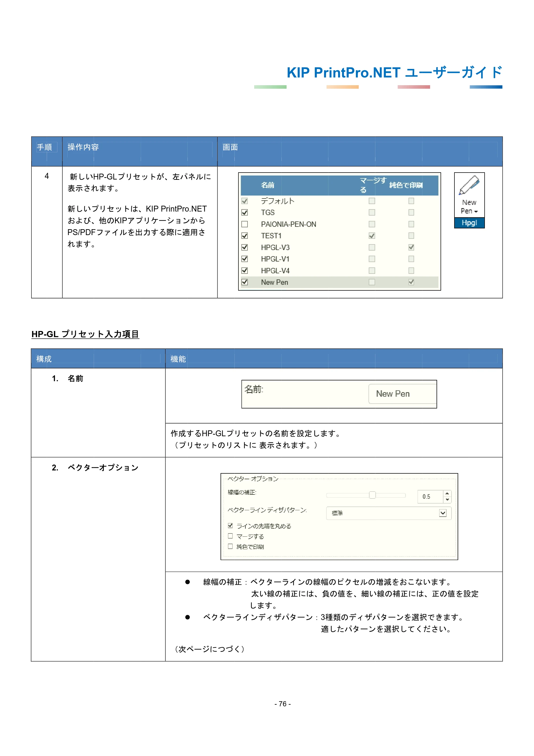534x756 pixels.
Task: Click the 純色で印刷 column header
Action: click(406, 185)
